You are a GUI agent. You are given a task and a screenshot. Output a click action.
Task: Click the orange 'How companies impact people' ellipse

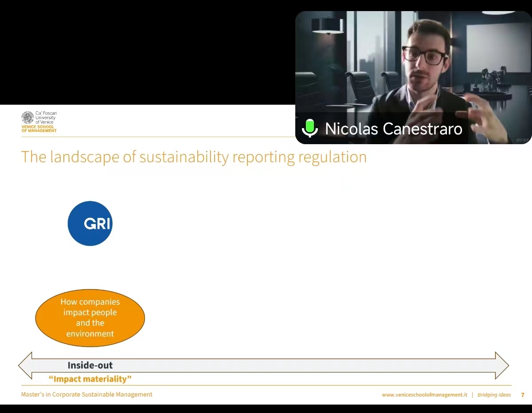[90, 318]
